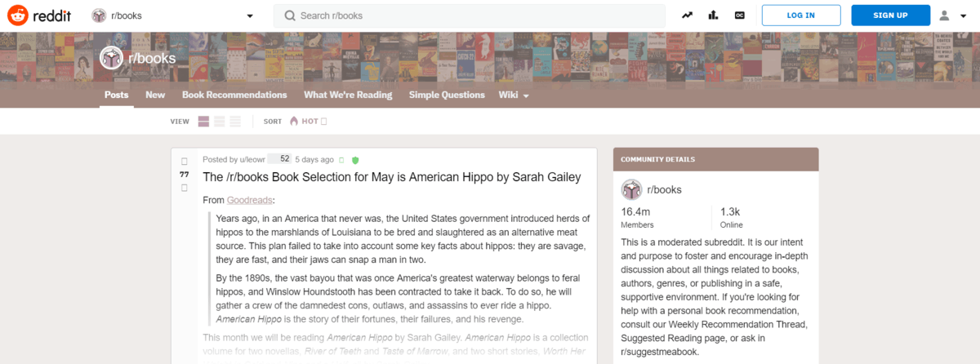Viewport: 980px width, 364px height.
Task: Open the All bar-chart icon
Action: pos(714,16)
